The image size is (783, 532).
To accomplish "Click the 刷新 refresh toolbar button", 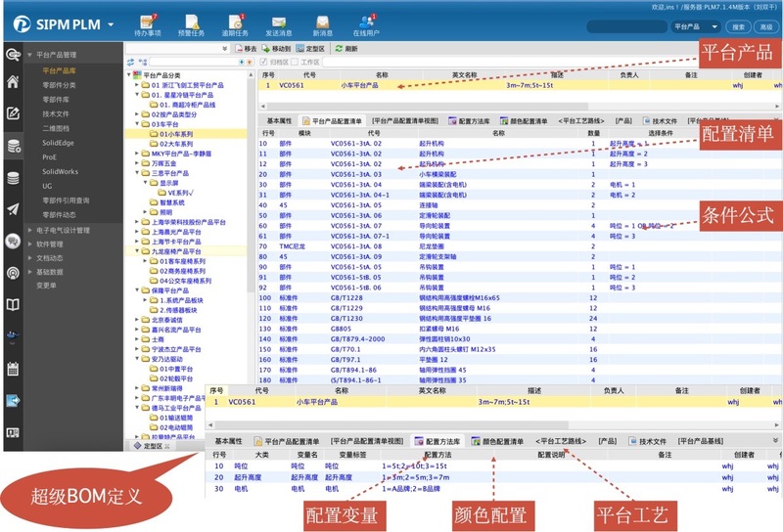I will click(346, 48).
